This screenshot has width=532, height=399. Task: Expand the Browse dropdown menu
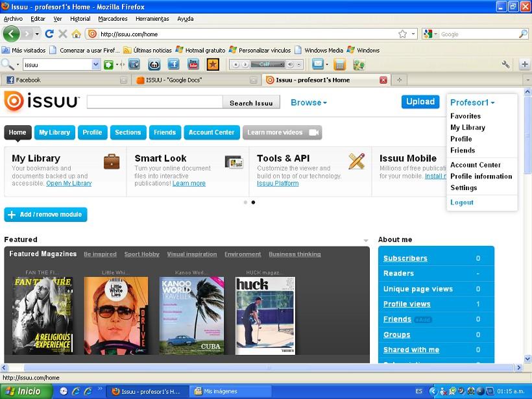pos(309,103)
